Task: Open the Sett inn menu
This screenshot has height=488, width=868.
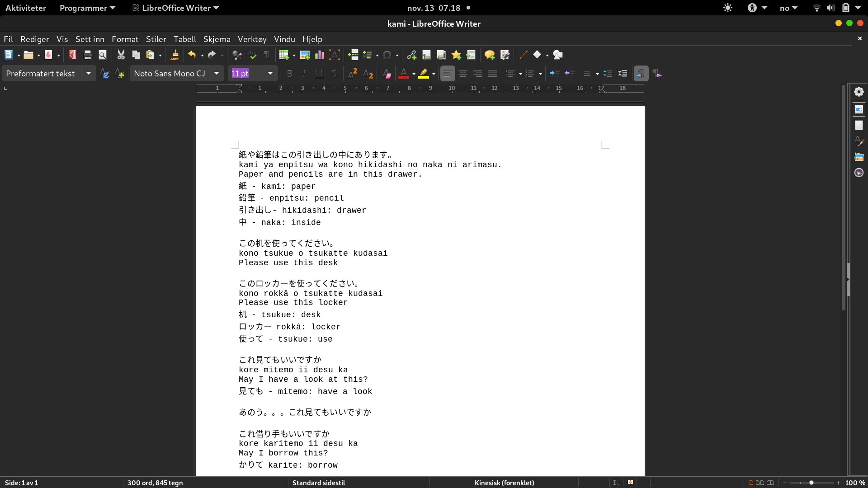Action: click(x=90, y=39)
